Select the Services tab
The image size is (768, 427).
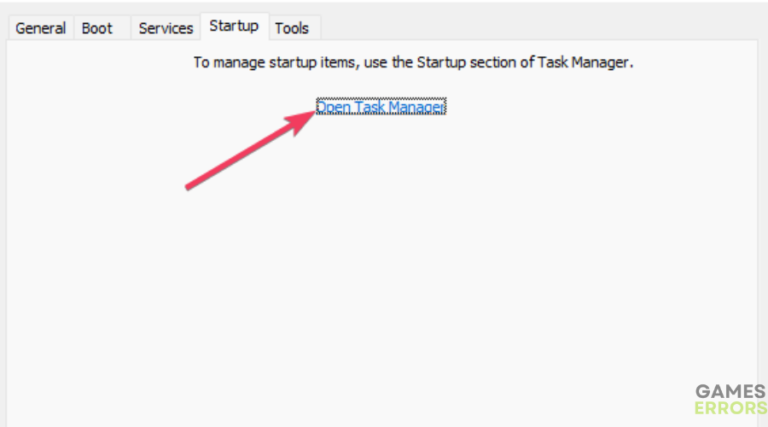tap(165, 28)
